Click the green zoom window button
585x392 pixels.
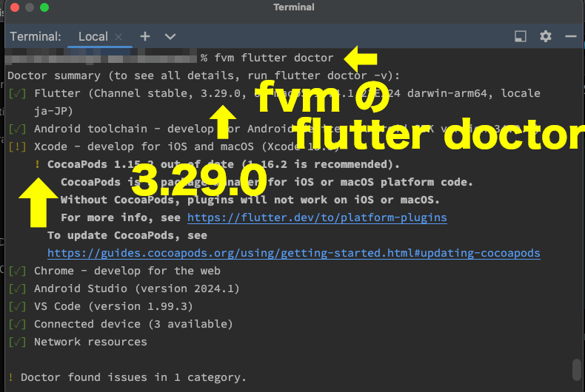tap(44, 7)
